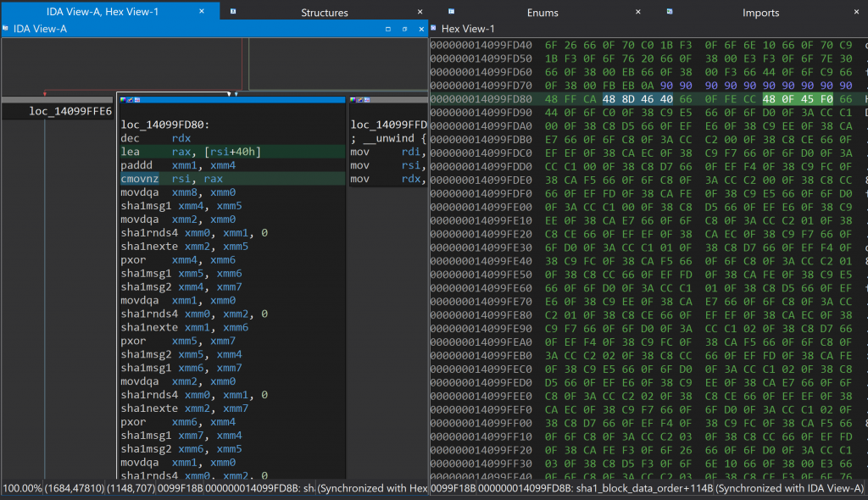Click the edit icon in loc_14099FFD node header
Viewport: 868px width, 500px height.
click(359, 100)
